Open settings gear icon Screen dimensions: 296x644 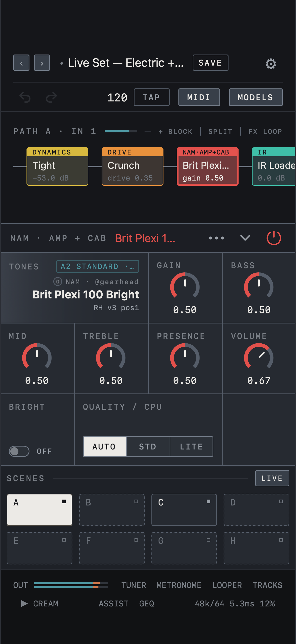271,64
